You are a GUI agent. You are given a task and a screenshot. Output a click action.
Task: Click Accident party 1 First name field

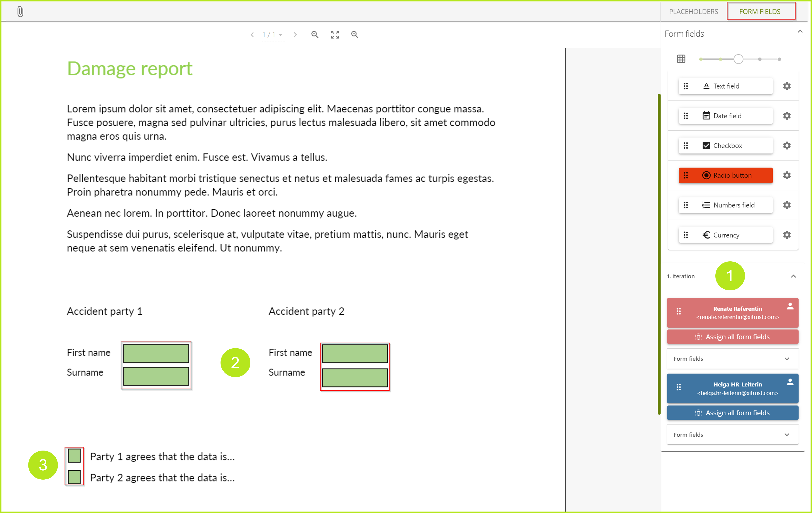156,353
